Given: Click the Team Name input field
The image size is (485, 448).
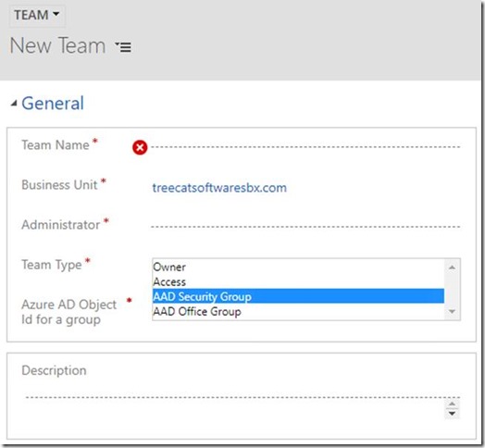Looking at the screenshot, I should click(305, 146).
